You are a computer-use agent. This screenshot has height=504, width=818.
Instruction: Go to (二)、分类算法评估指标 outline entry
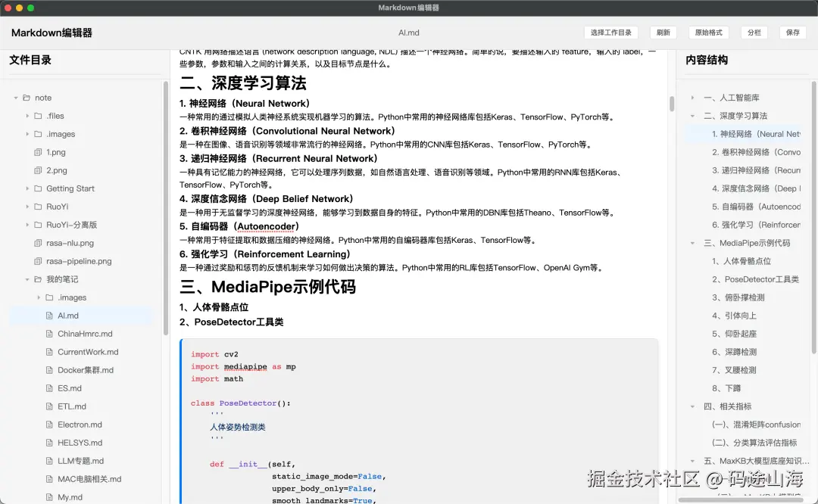(x=754, y=443)
